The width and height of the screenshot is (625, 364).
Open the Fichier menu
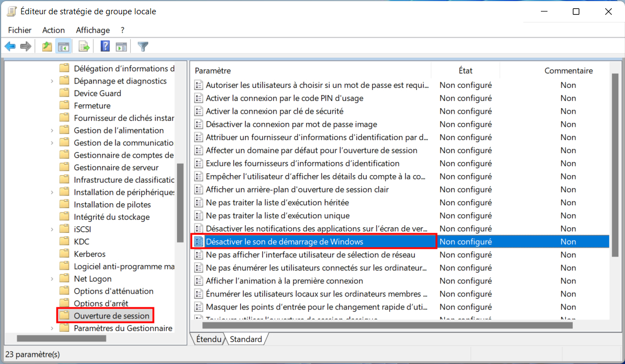click(x=20, y=30)
